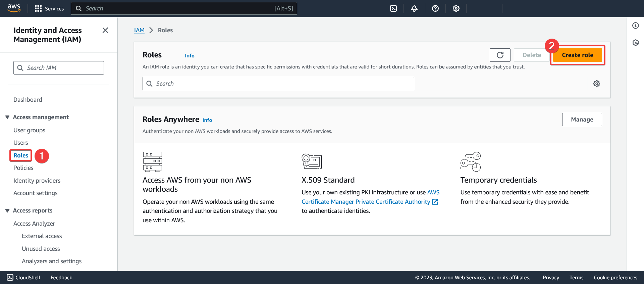Open User groups page

coord(29,130)
